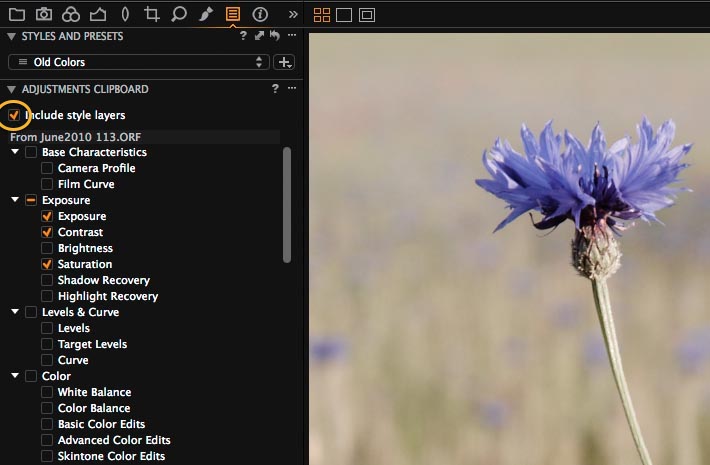Screen dimensions: 710x465
Task: Open the Exposure tool tab icon
Action: pos(98,14)
